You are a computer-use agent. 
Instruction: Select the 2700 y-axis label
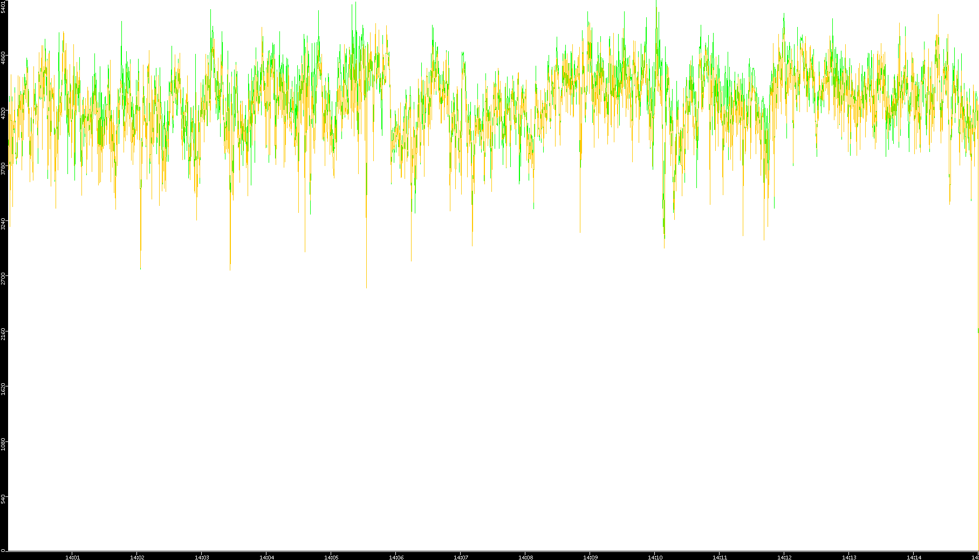click(x=3, y=279)
